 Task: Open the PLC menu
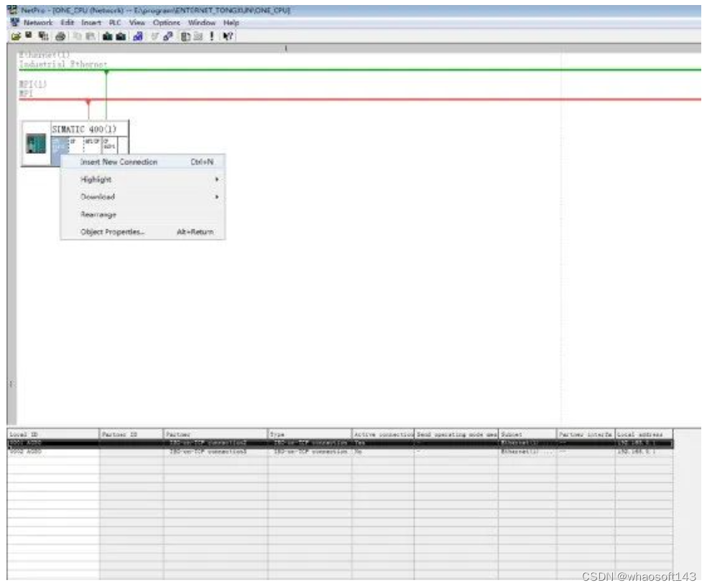tap(115, 22)
